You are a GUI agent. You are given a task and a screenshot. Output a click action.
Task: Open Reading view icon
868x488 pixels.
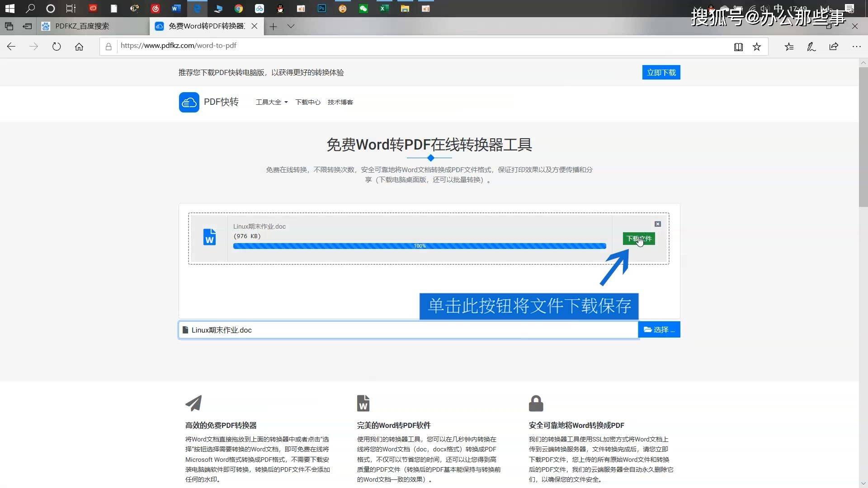738,47
